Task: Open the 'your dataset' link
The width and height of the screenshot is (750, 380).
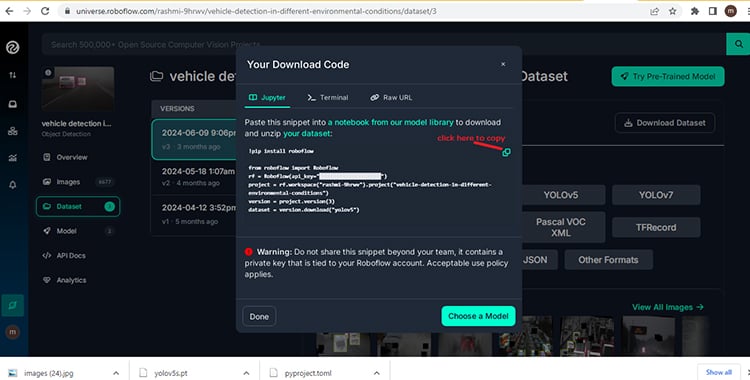Action: pyautogui.click(x=307, y=134)
